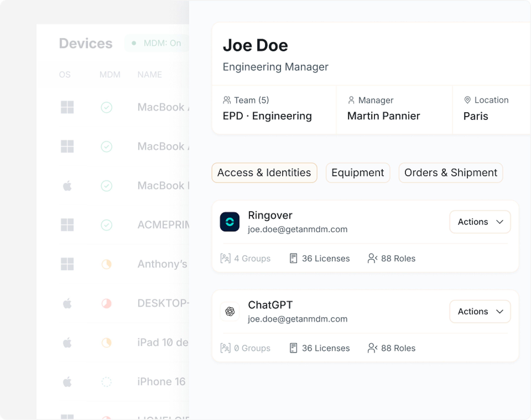The height and width of the screenshot is (420, 531).
Task: Click MDM check status of ACMEPRIM device
Action: pos(106,225)
